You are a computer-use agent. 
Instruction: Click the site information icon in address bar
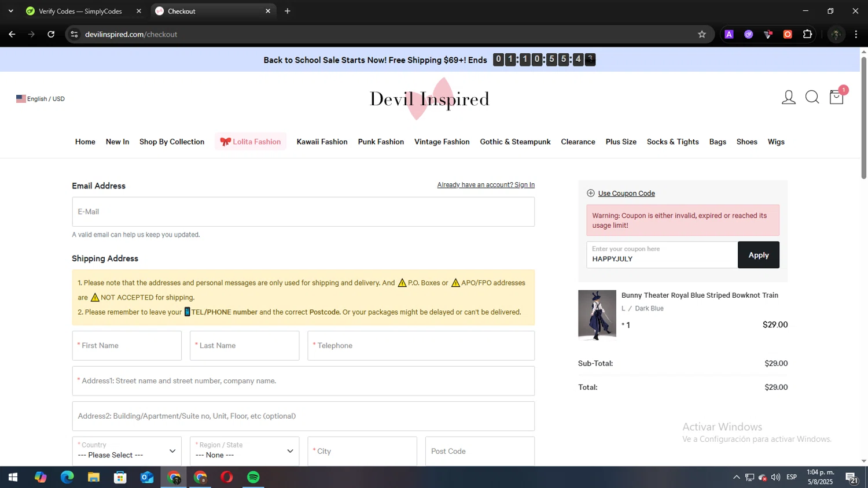click(74, 34)
